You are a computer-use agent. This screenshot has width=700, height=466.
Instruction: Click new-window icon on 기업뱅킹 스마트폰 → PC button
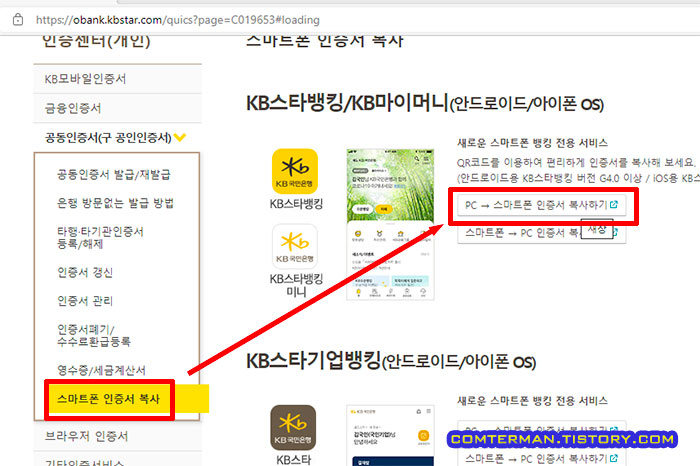614,458
